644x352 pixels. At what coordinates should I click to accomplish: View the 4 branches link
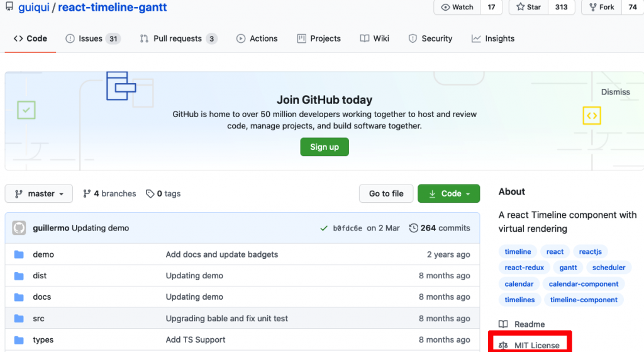coord(109,194)
